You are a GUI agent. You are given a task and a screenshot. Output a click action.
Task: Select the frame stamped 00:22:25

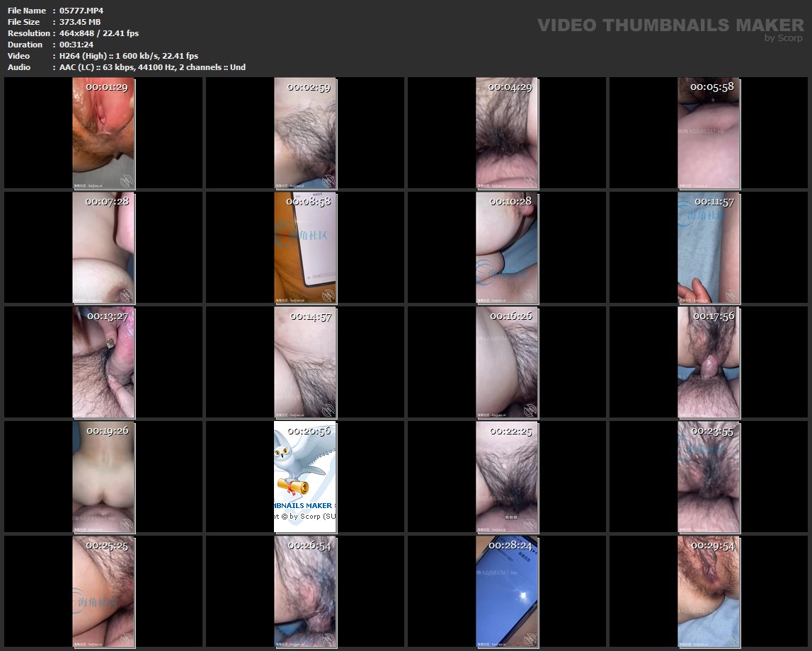(507, 477)
